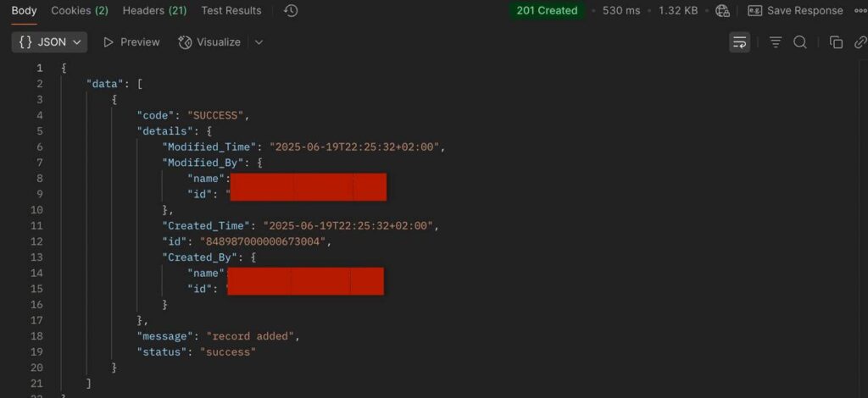Open search in response body

pyautogui.click(x=800, y=42)
